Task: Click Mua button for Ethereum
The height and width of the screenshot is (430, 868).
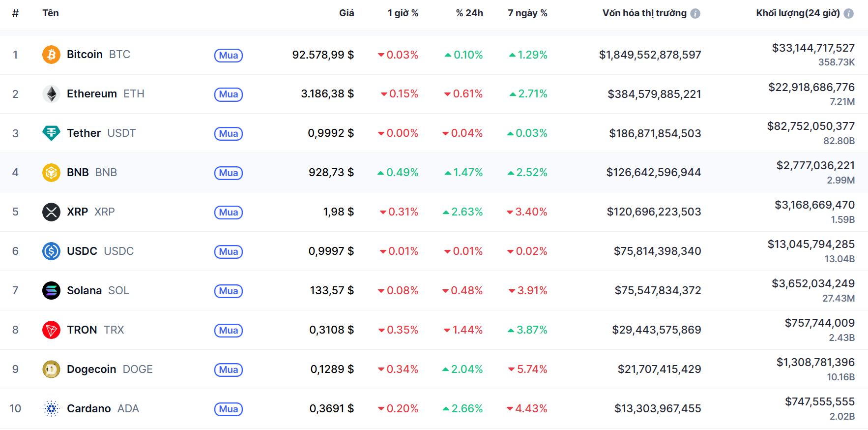Action: [x=229, y=94]
